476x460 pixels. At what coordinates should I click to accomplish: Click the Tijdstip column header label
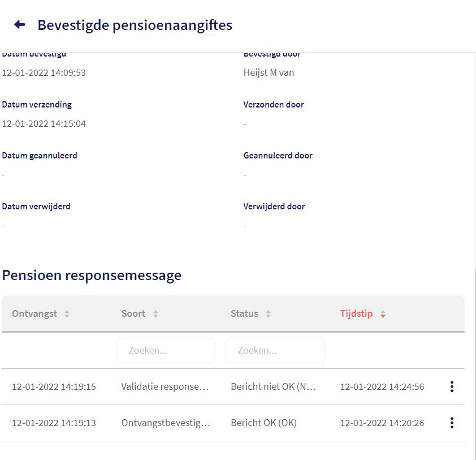pyautogui.click(x=356, y=313)
